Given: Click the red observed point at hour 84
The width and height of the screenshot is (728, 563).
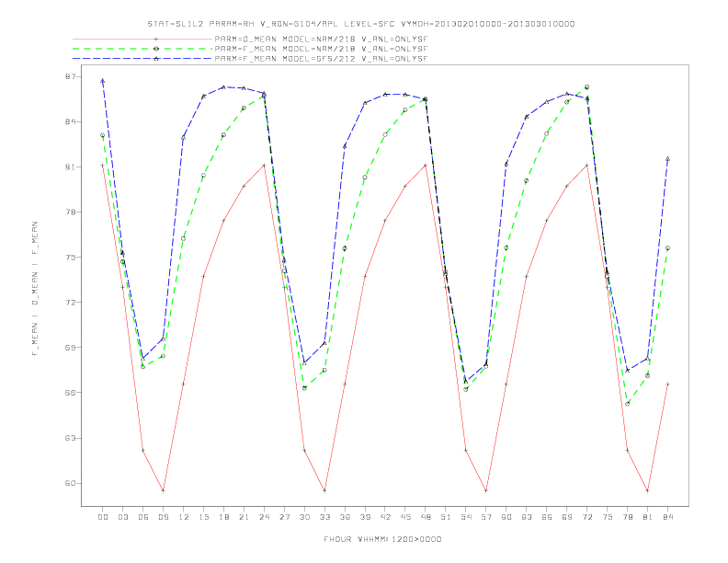Looking at the screenshot, I should 667,385.
